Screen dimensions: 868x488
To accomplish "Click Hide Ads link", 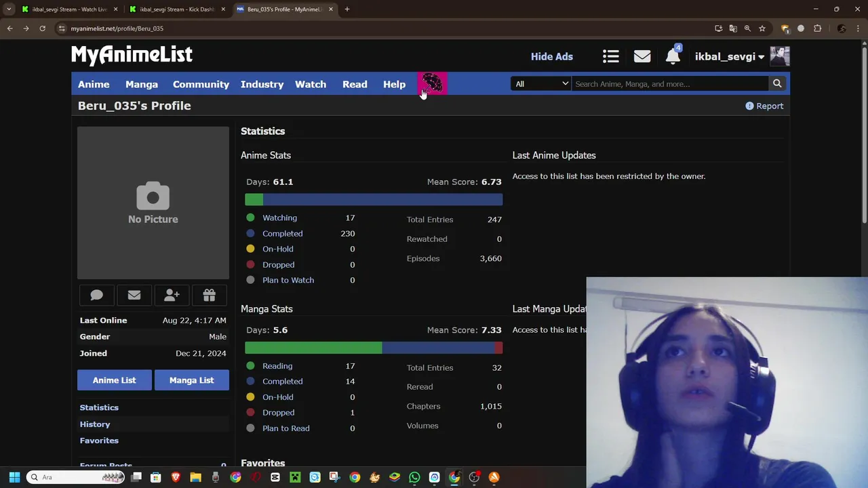I will pyautogui.click(x=552, y=57).
